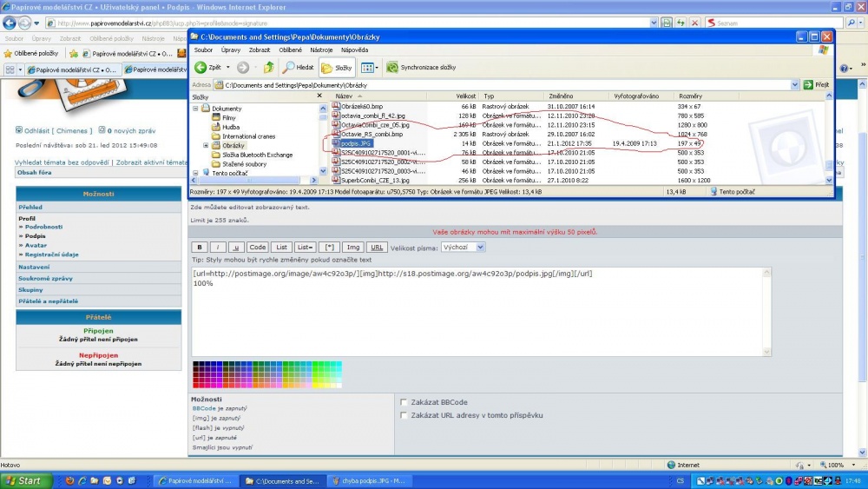Select SuperbCombi_CZE_13.jpg file

pos(375,180)
